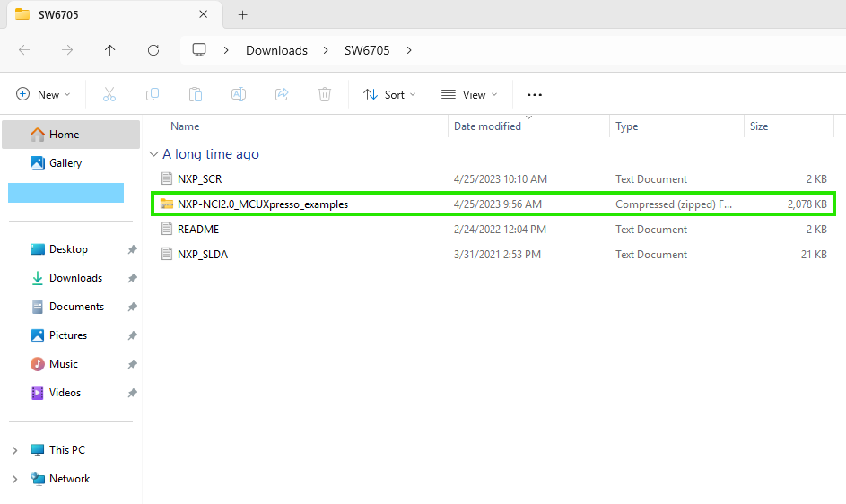Close the SW6705 tab
The image size is (846, 504).
204,14
